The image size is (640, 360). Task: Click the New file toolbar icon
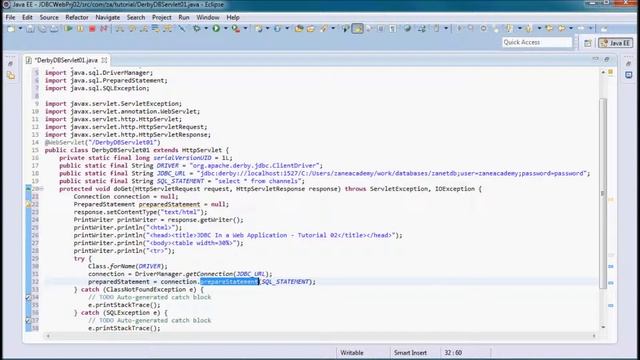pyautogui.click(x=11, y=29)
